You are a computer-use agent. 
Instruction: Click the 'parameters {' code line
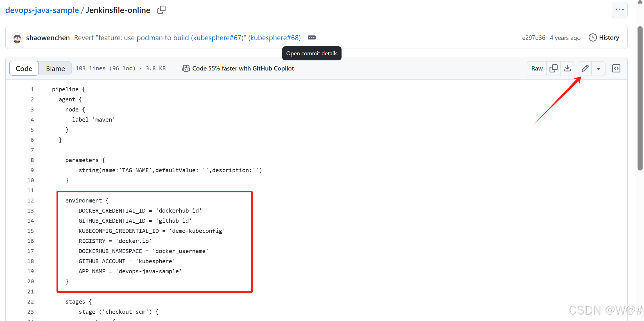(x=85, y=160)
